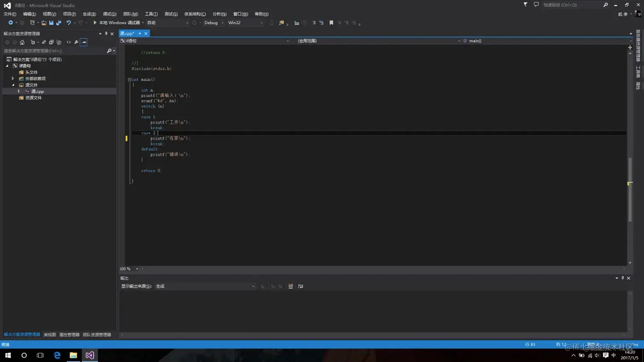Click the Solution Explorer search field
Screen dimensions: 644x362
(54, 51)
